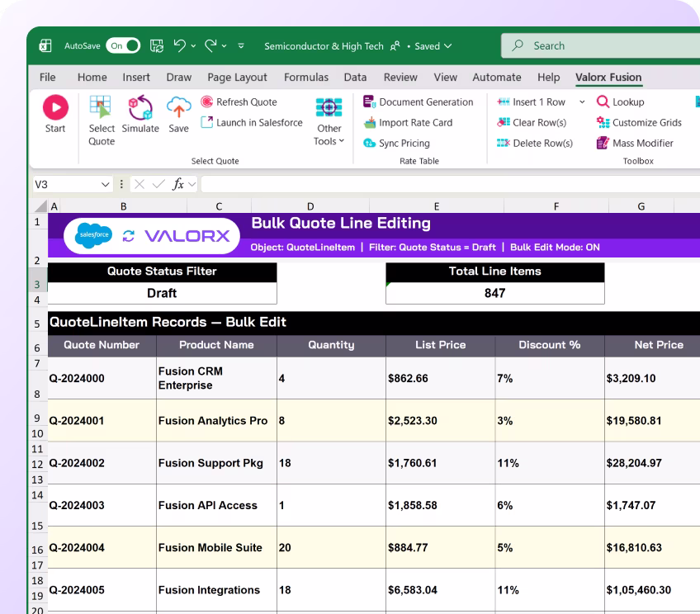Open Document Generation

[418, 102]
